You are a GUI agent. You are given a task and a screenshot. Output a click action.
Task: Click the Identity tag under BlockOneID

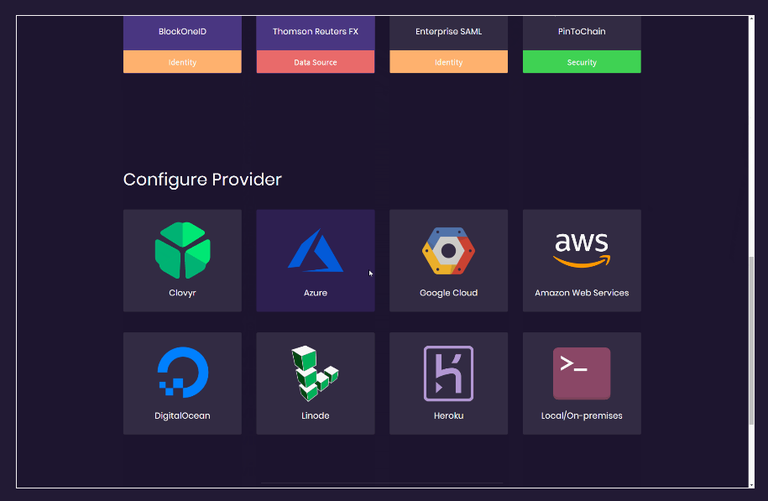click(182, 62)
